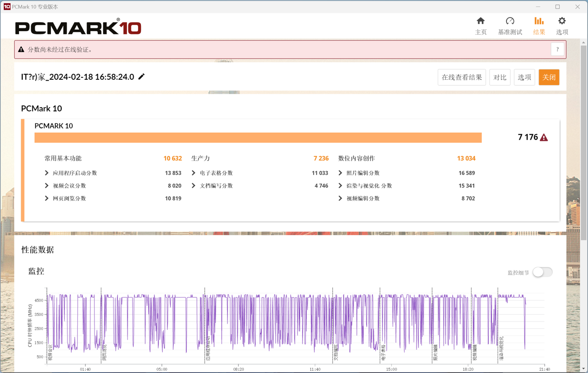Click the red warning triangle beside score 7 176

(x=544, y=137)
